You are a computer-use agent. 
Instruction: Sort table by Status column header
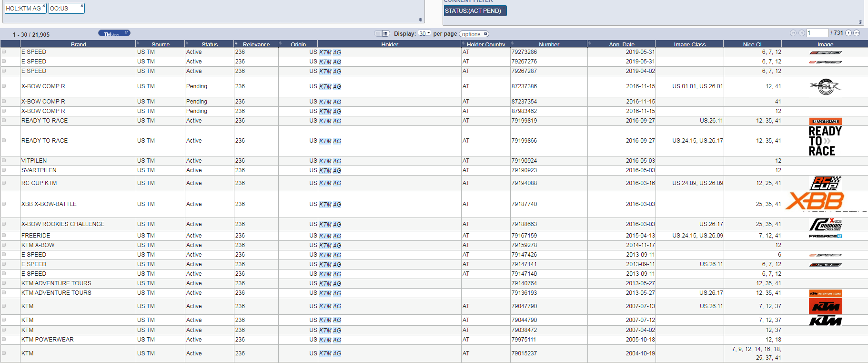pyautogui.click(x=209, y=44)
